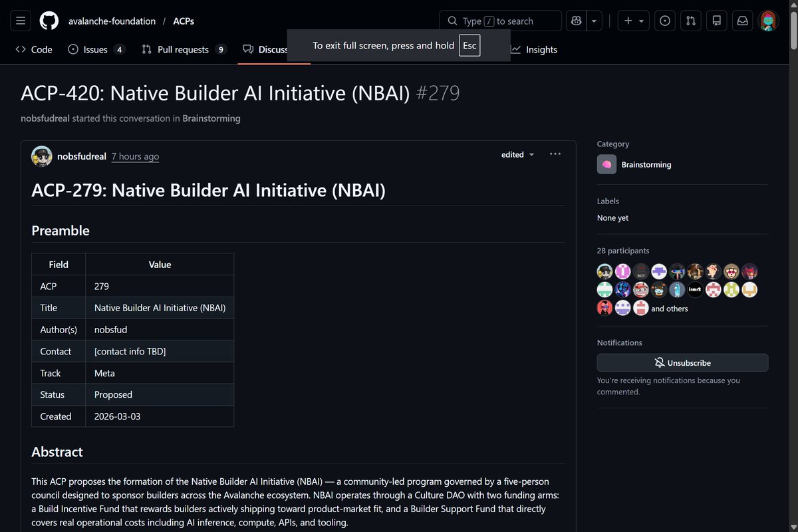Screen dimensions: 798x532
Task: Click the Unsubscribe notifications button
Action: click(x=682, y=362)
